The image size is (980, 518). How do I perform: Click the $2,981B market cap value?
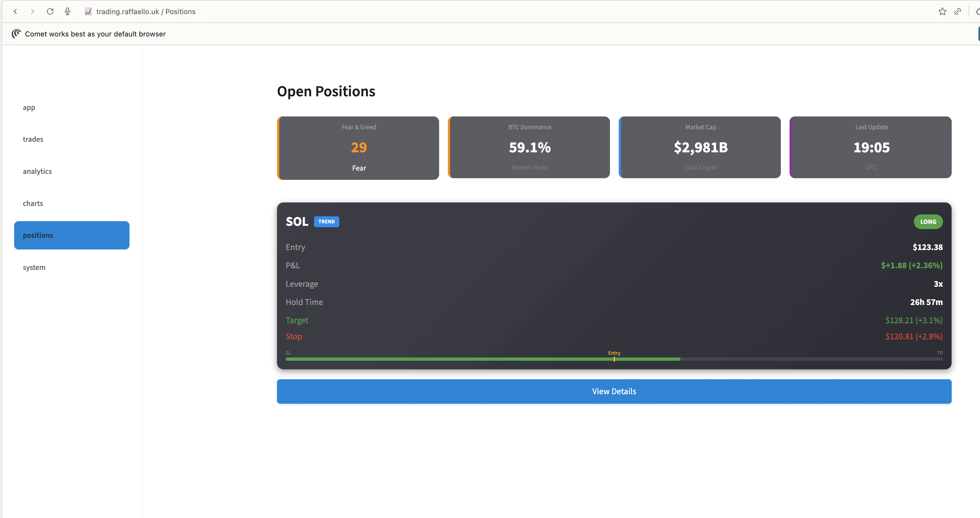(x=700, y=147)
